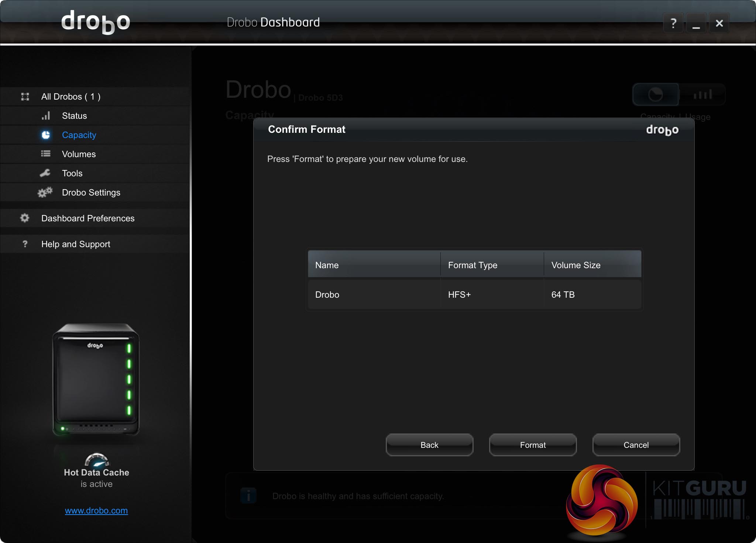Open the www.drobo.com link

pos(96,511)
